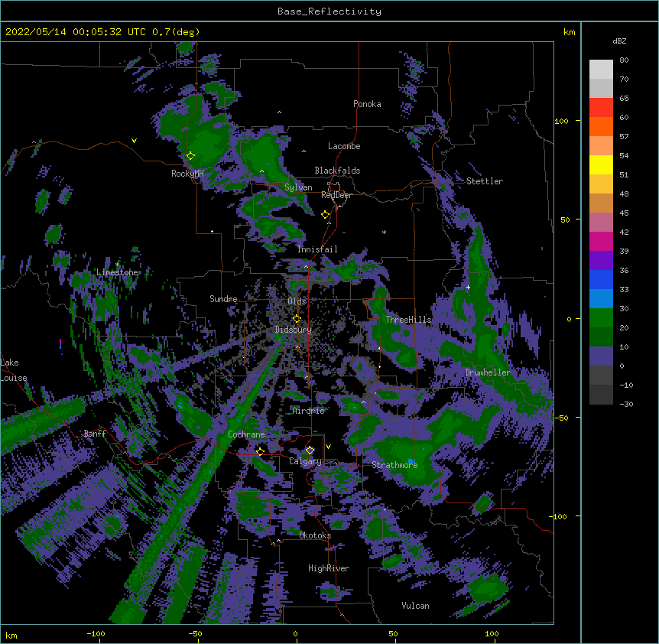Screen dimensions: 659x644
Task: Click the Base_Reflectivity title
Action: point(329,11)
